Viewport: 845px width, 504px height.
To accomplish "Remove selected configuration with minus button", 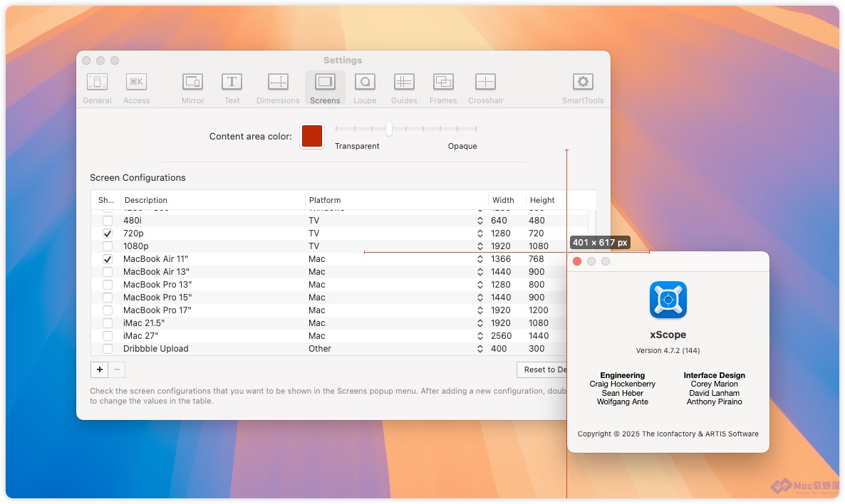I will pyautogui.click(x=117, y=370).
